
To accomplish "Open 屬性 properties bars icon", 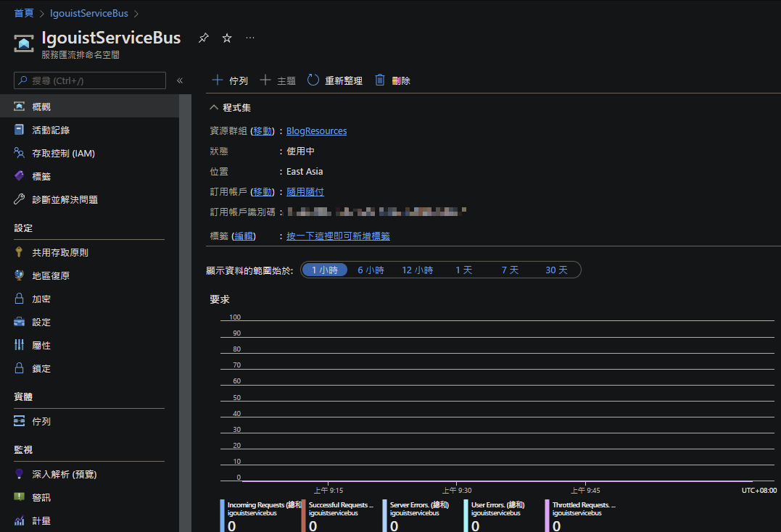I will (x=20, y=345).
